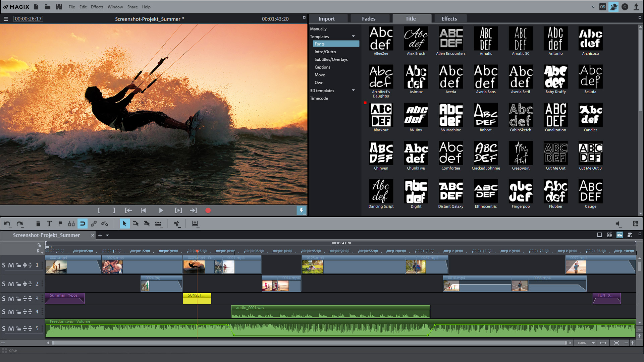
Task: Select the Link objects tool
Action: [x=93, y=224]
